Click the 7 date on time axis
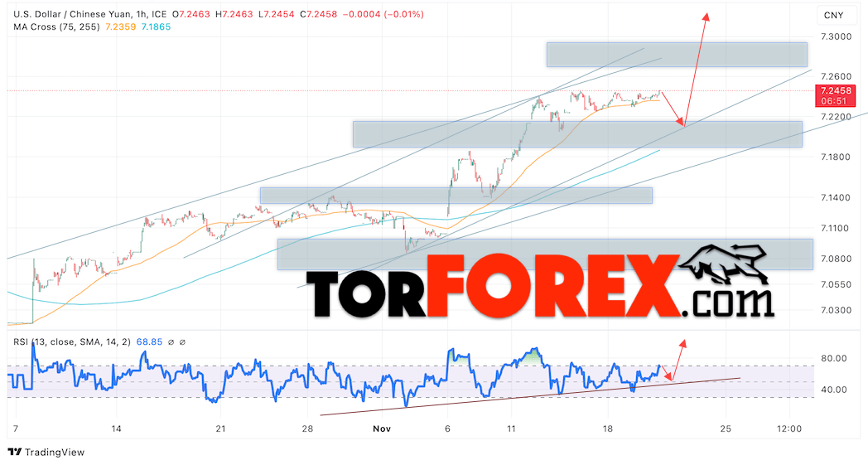The width and height of the screenshot is (868, 465). pos(16,429)
